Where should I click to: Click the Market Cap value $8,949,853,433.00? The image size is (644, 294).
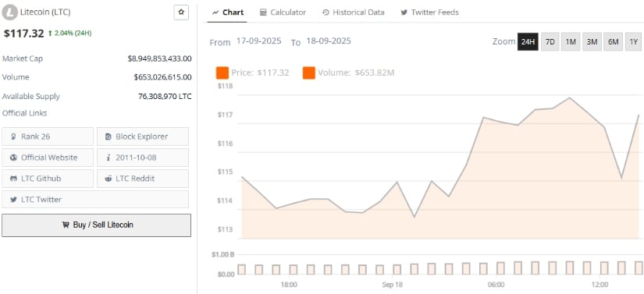tap(159, 58)
